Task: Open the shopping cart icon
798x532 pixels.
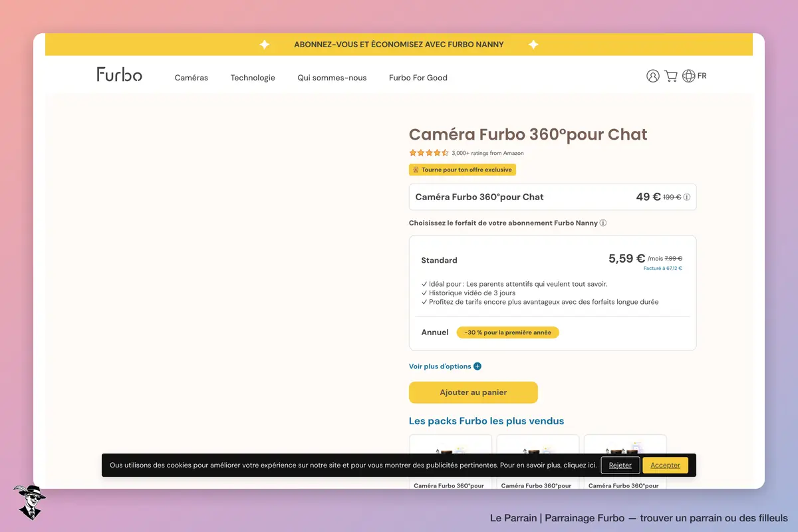Action: point(671,76)
